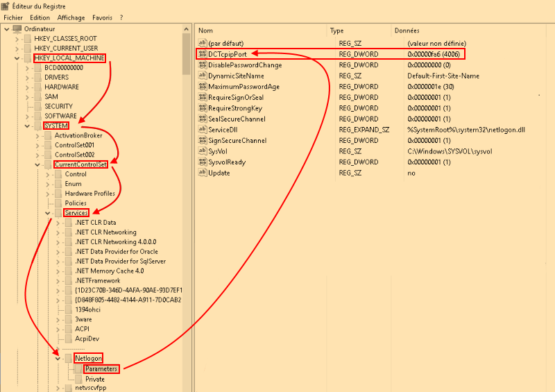This screenshot has width=555, height=392.
Task: Click the Default-First-Site-Name data cell
Action: (x=443, y=76)
